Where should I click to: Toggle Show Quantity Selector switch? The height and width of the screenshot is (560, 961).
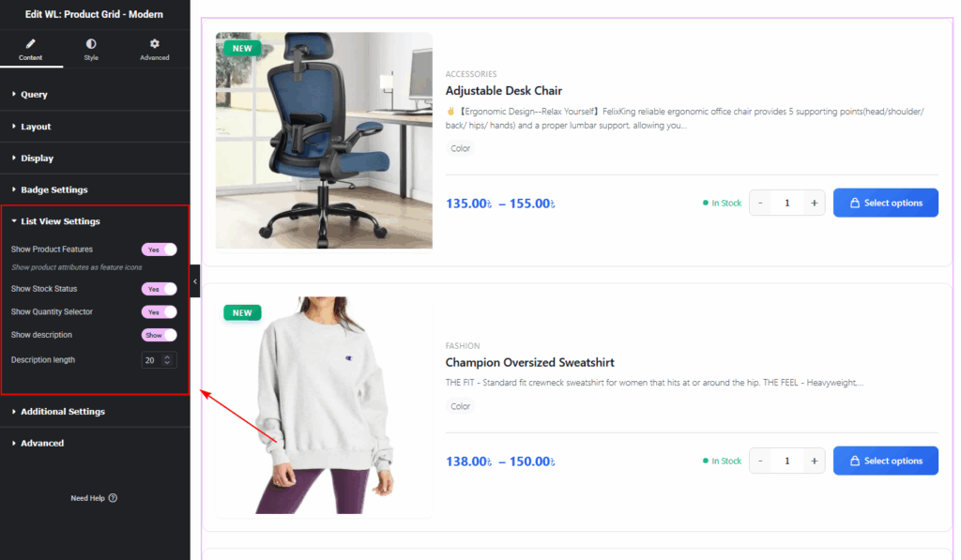160,311
